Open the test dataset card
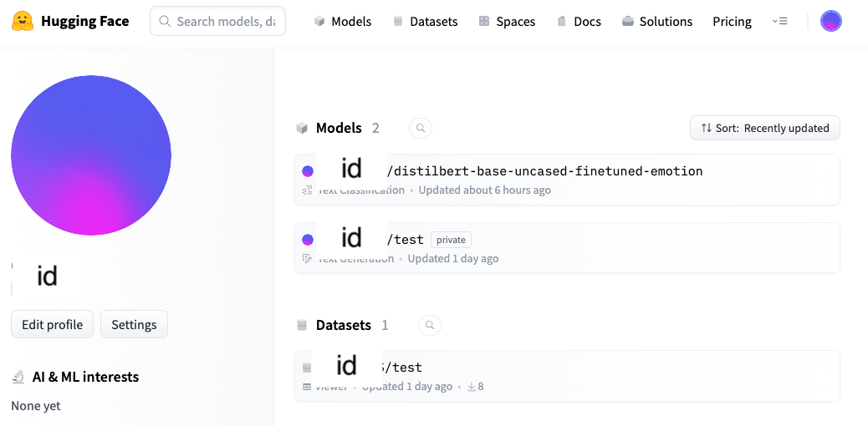The width and height of the screenshot is (868, 426). click(x=567, y=376)
